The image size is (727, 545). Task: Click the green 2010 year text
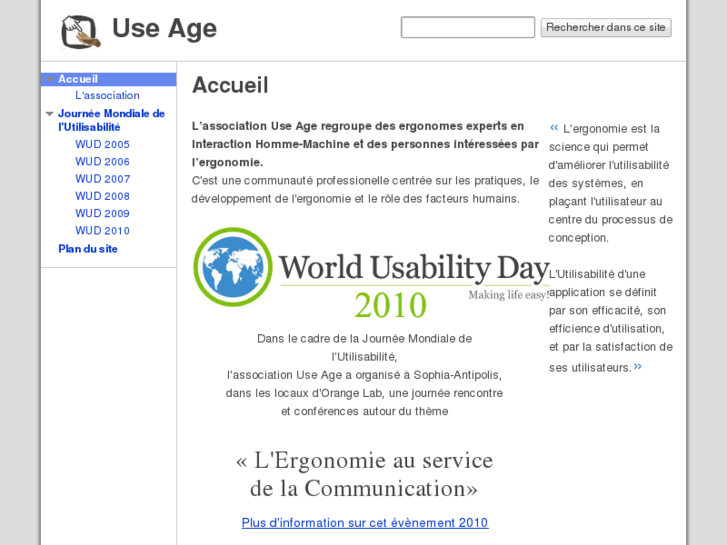click(x=390, y=305)
